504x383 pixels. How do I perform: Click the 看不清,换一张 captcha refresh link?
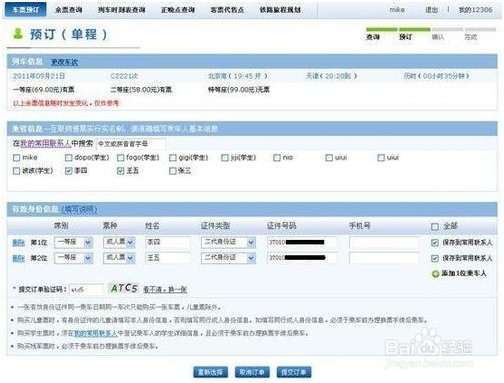point(165,289)
